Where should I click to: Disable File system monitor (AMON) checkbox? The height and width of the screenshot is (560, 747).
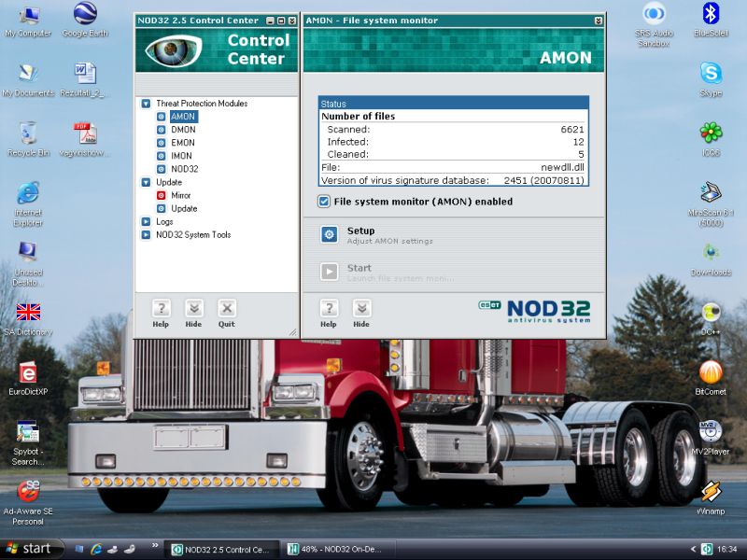tap(324, 202)
